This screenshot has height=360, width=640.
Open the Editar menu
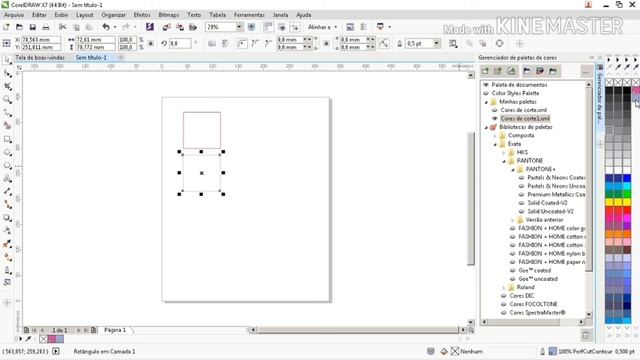tap(39, 15)
